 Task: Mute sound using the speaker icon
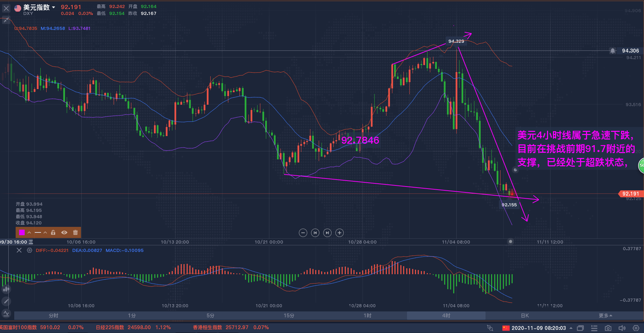pos(622,328)
